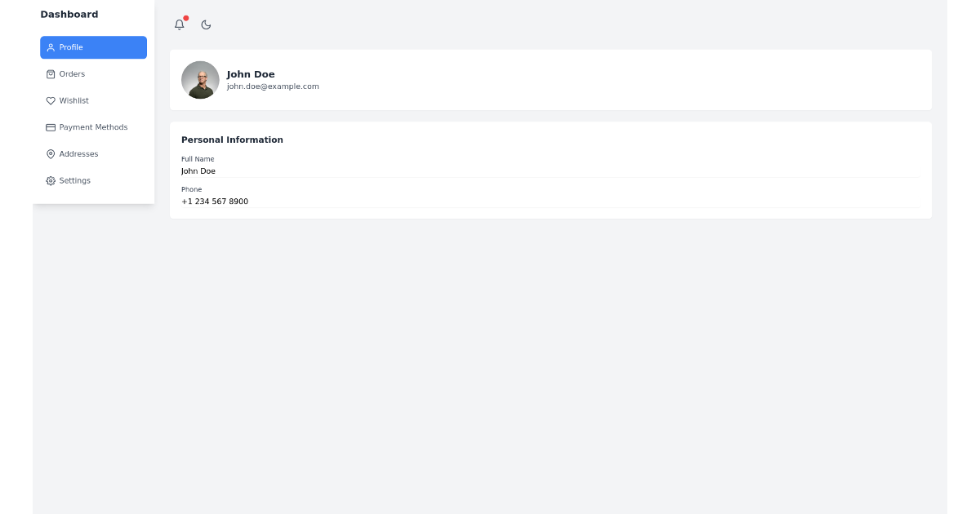Click John Doe's profile avatar

point(200,79)
